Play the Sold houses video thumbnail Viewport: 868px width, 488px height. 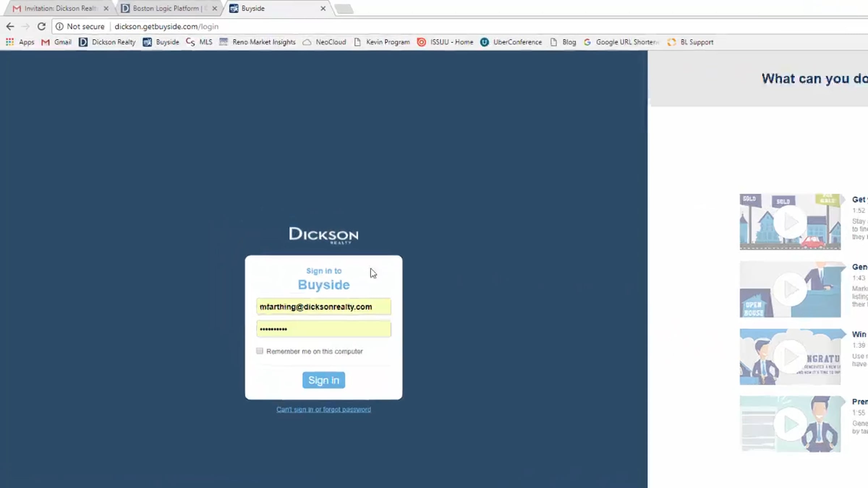[x=790, y=222]
